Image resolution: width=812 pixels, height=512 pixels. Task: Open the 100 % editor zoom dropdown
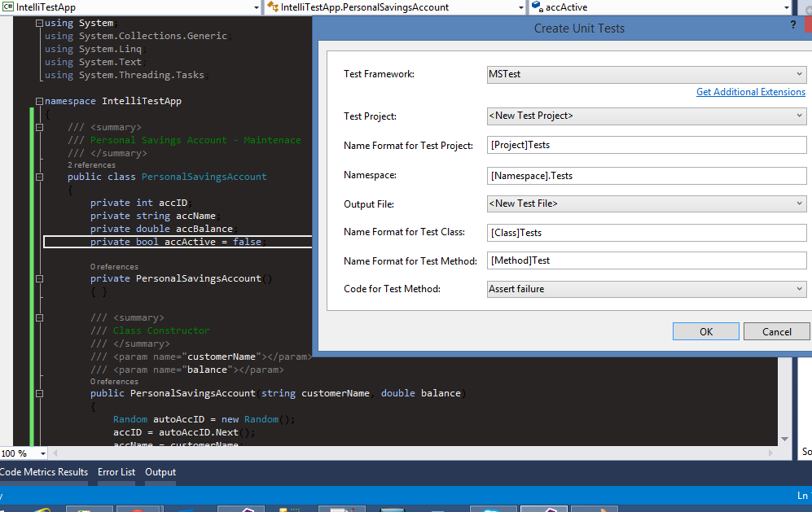43,453
